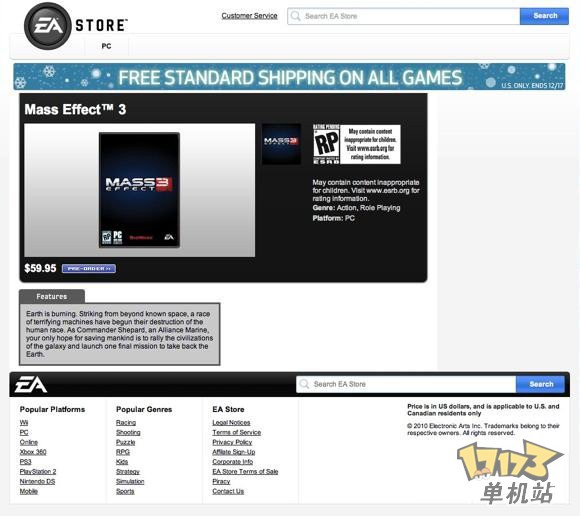Open the Privacy Policy link
Viewport: 580px width, 516px height.
232,442
